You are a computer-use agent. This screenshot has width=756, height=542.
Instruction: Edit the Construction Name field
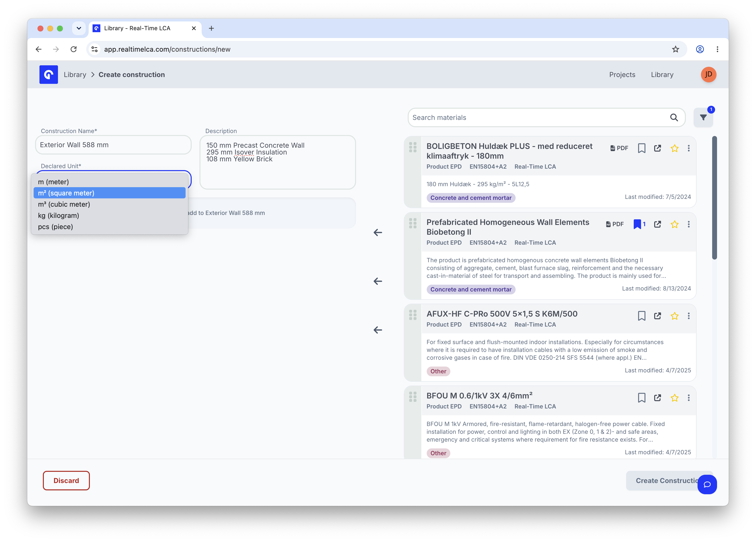click(x=113, y=145)
